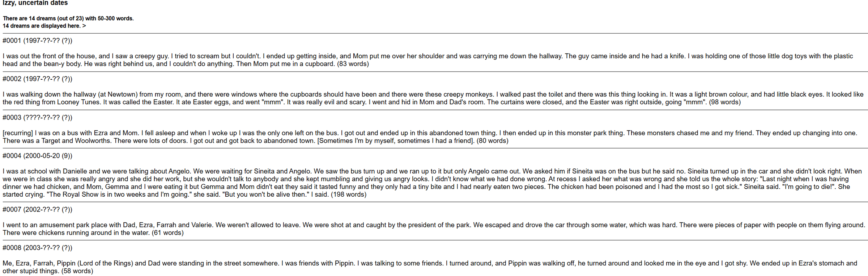Click the "(98 words)" count in dream #0002

tap(725, 103)
